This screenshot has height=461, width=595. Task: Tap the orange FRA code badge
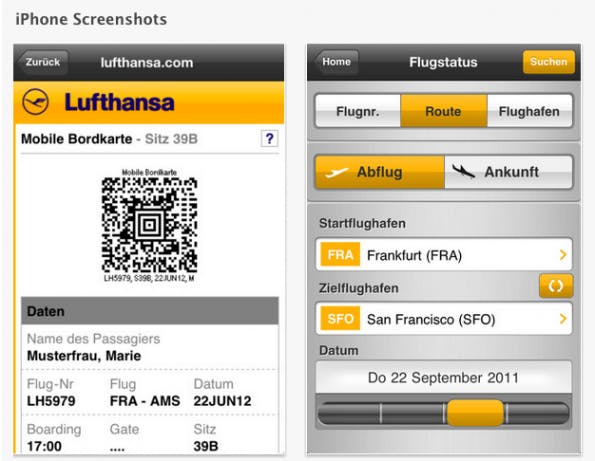[x=340, y=254]
